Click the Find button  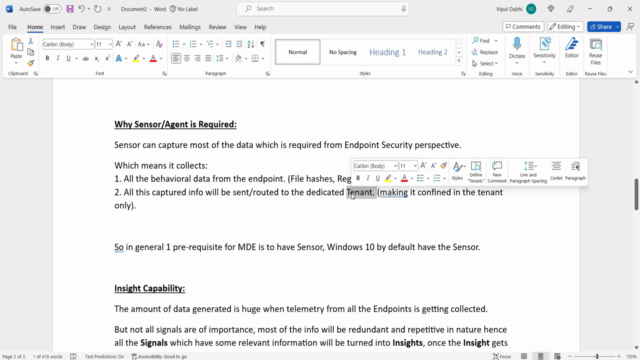pos(481,41)
